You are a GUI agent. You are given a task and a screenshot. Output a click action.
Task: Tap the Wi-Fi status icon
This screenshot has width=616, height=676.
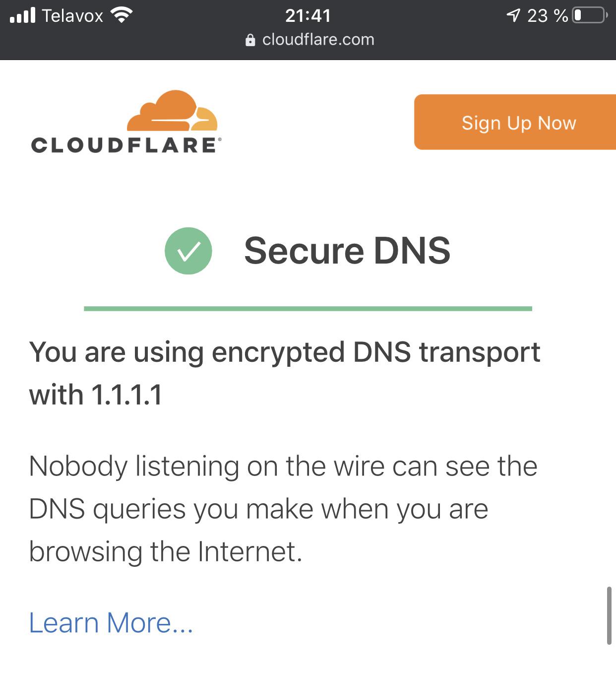pyautogui.click(x=122, y=15)
